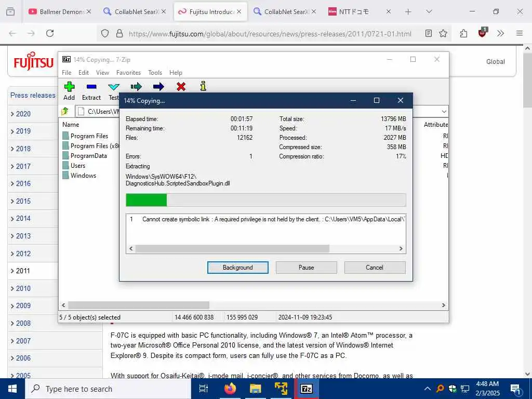The width and height of the screenshot is (532, 399).
Task: Open the Firefox extensions puzzle icon
Action: (463, 33)
